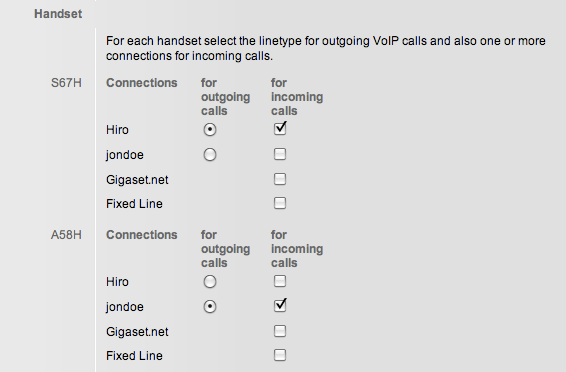Enable Gigaset.net incoming calls for A58H

point(280,331)
